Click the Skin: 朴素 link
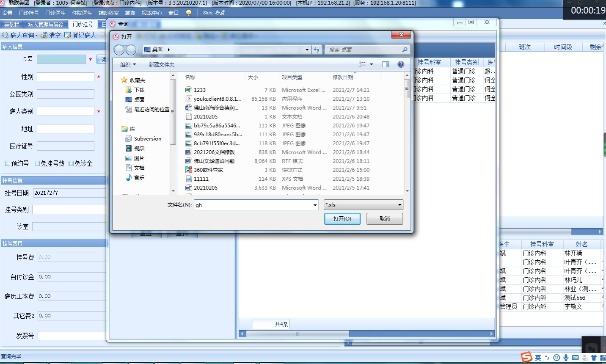The width and height of the screenshot is (606, 364). pos(214,13)
